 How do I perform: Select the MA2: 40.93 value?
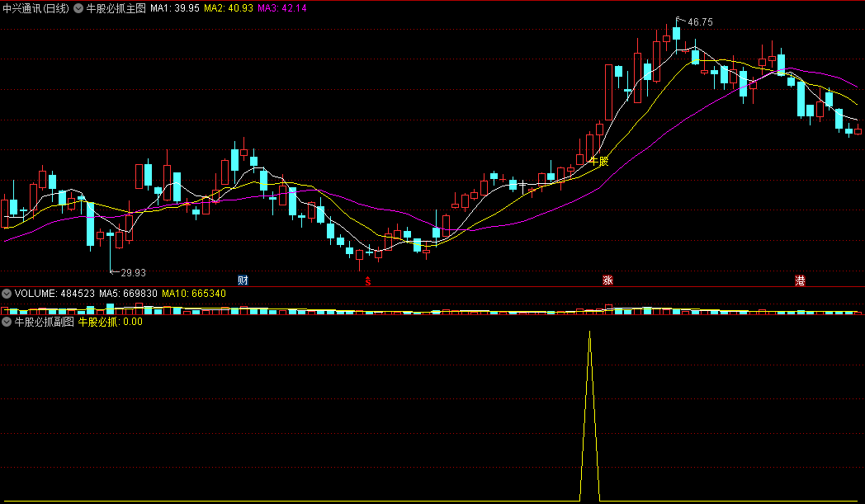click(x=229, y=8)
